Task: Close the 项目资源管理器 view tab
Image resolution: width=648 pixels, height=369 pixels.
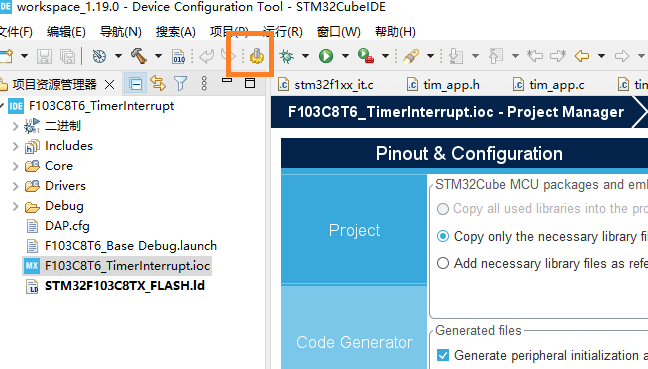Action: pyautogui.click(x=110, y=85)
